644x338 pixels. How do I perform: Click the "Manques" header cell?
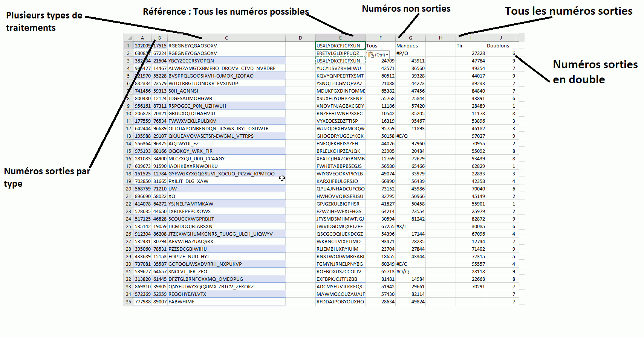[x=411, y=46]
